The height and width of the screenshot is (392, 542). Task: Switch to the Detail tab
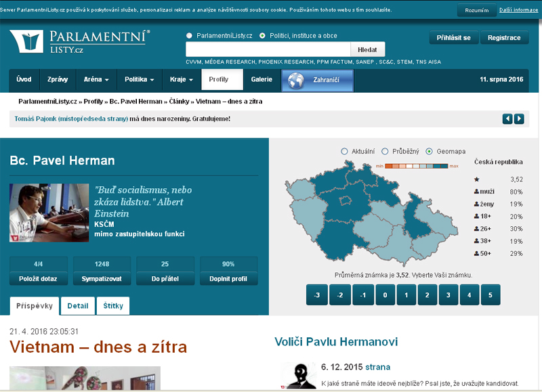pyautogui.click(x=77, y=306)
